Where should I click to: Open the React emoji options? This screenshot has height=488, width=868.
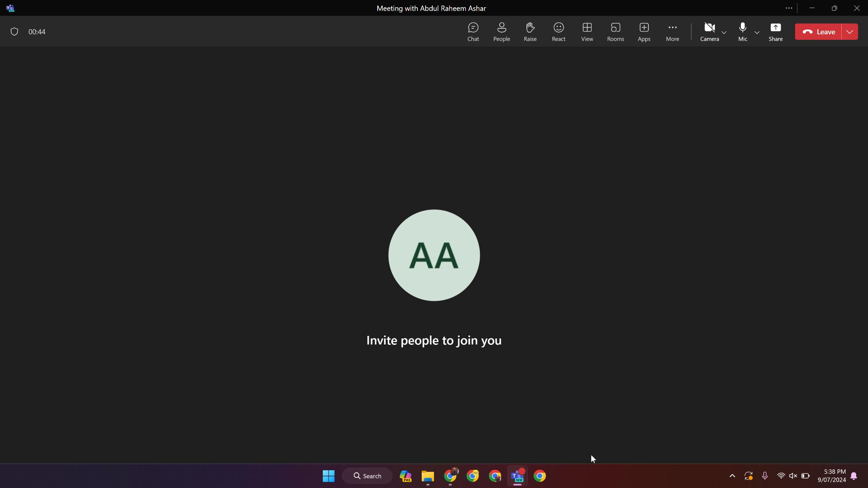(559, 32)
